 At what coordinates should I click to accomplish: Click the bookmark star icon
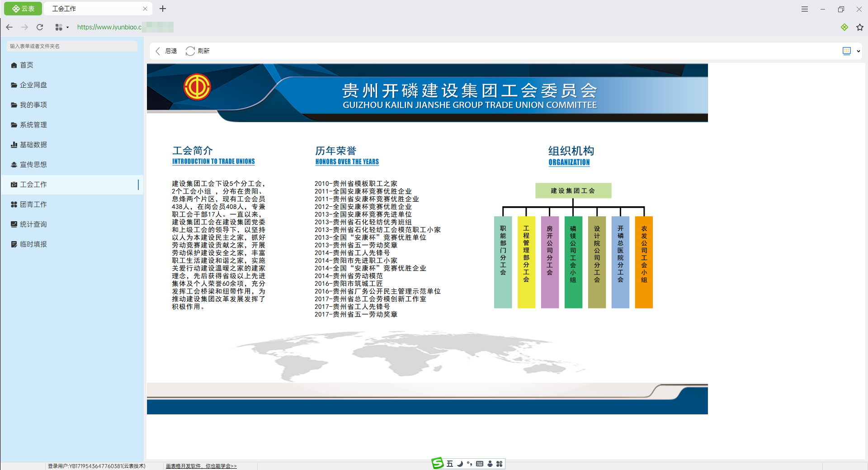coord(859,27)
